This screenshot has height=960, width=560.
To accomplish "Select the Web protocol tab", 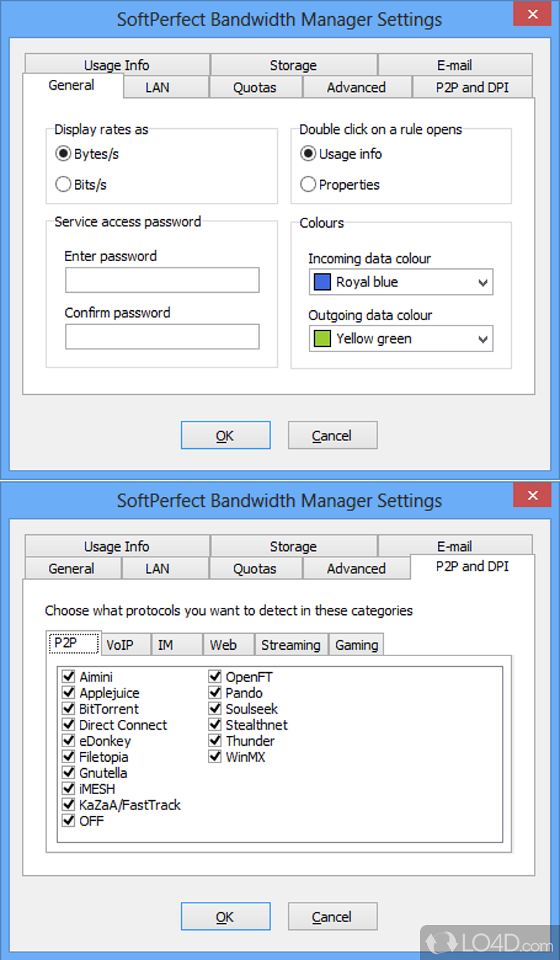I will pos(223,645).
